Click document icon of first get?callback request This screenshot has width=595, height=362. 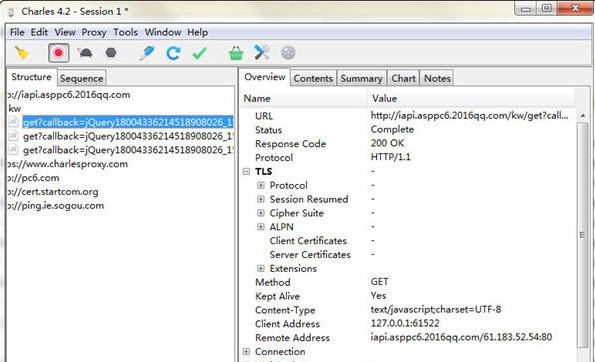point(13,122)
